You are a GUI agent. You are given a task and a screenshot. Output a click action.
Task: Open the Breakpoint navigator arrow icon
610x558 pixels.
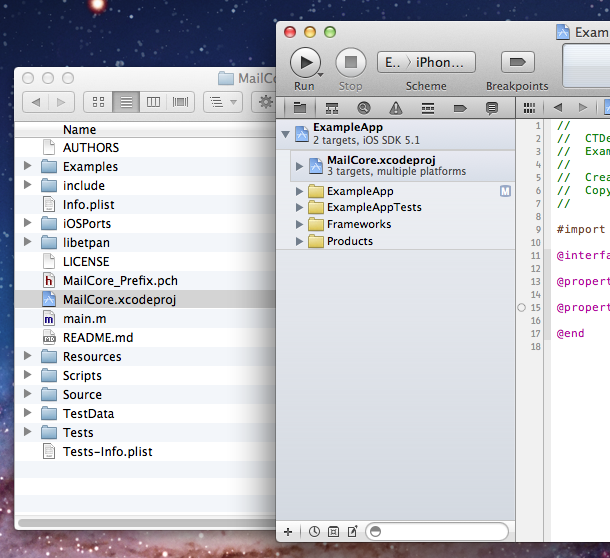click(x=460, y=108)
